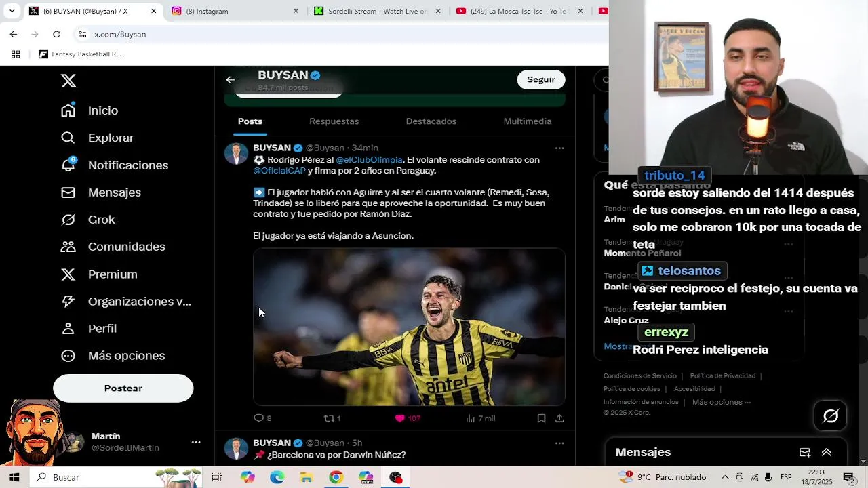Open tab search dropdown arrow

(x=12, y=11)
